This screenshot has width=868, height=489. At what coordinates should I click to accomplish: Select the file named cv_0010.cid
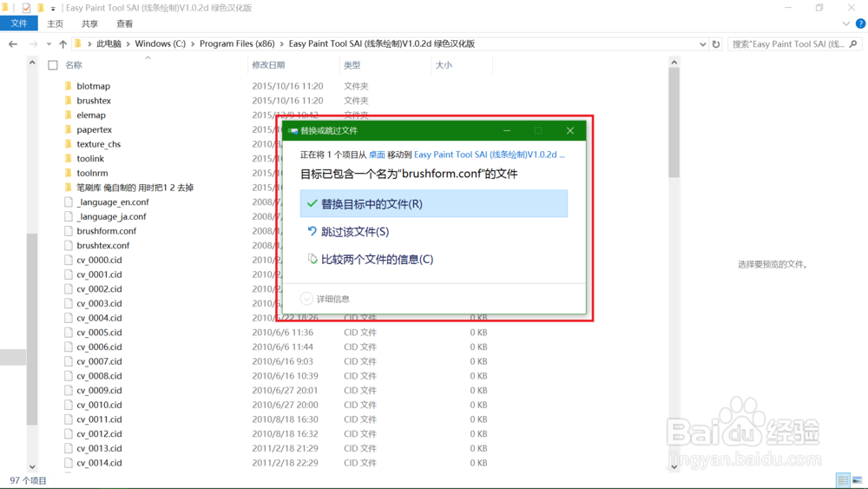pos(99,405)
